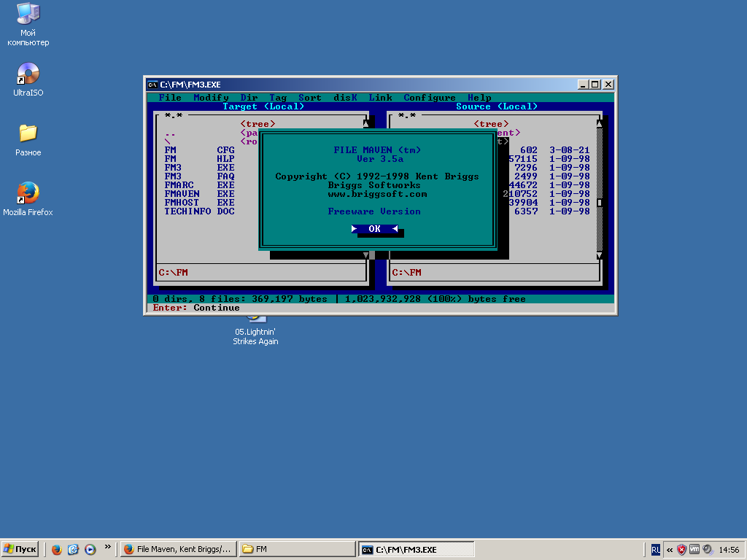Open the Help menu
747x560 pixels.
[479, 97]
